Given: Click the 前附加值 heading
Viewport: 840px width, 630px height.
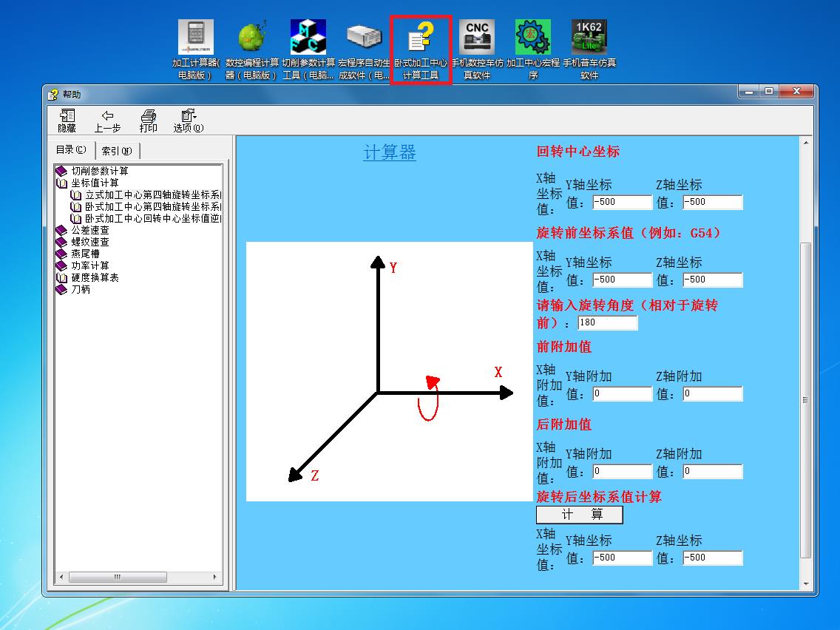Looking at the screenshot, I should 564,347.
